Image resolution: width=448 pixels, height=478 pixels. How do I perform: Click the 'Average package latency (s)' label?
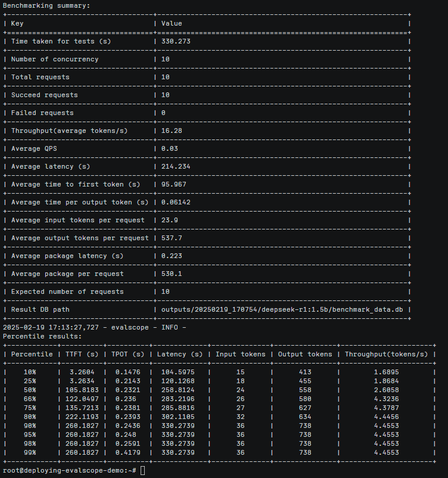tap(67, 256)
